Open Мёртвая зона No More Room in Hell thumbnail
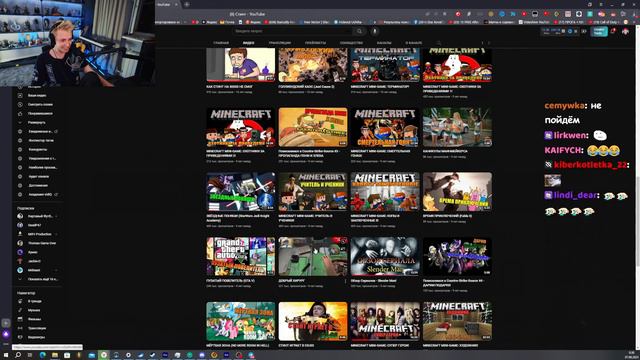The height and width of the screenshot is (360, 640). pyautogui.click(x=240, y=321)
